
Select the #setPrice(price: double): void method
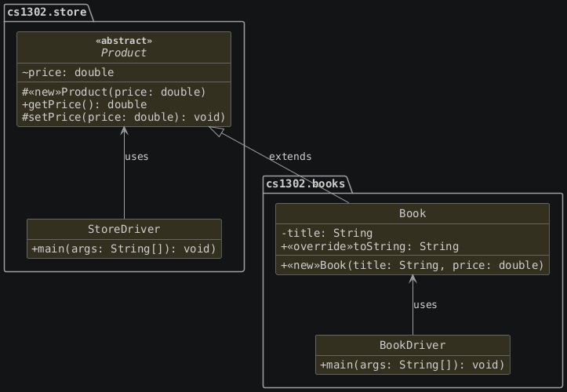124,117
